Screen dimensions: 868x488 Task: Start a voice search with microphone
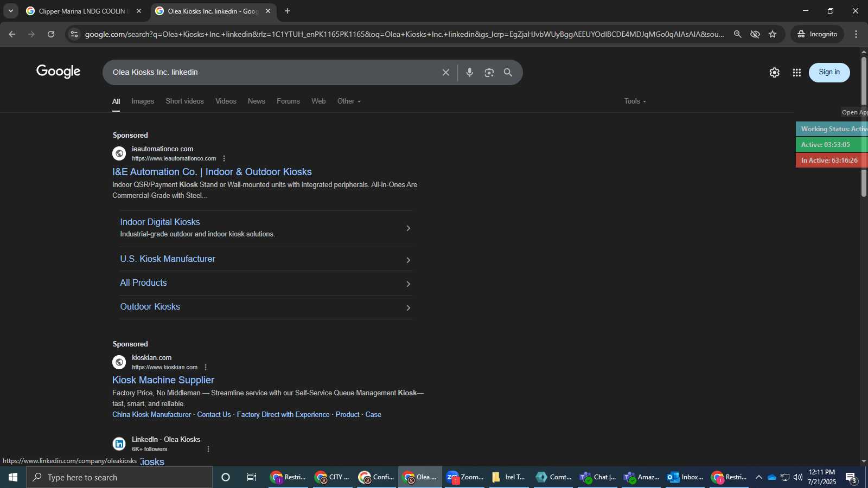[x=470, y=72]
